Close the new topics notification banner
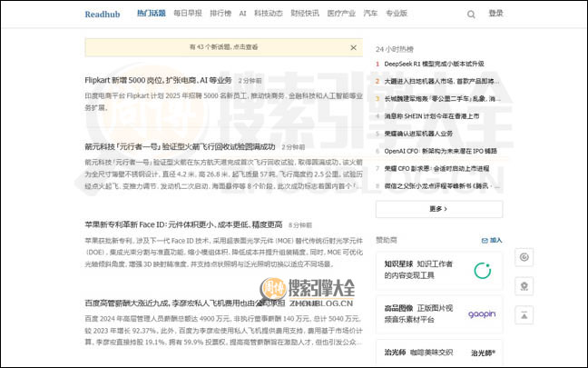588x368 pixels. click(x=353, y=47)
